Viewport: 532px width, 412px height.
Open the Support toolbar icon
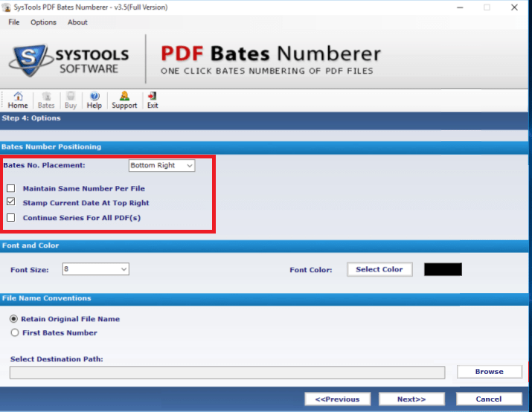coord(124,100)
